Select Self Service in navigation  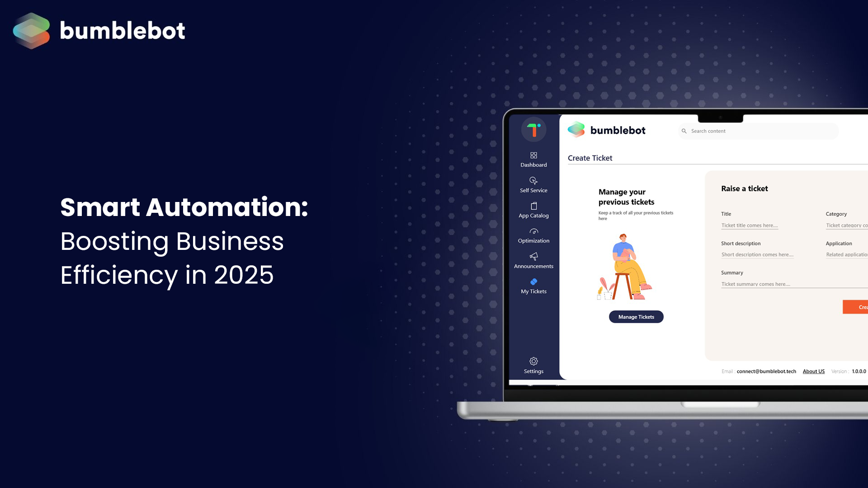[x=533, y=183]
